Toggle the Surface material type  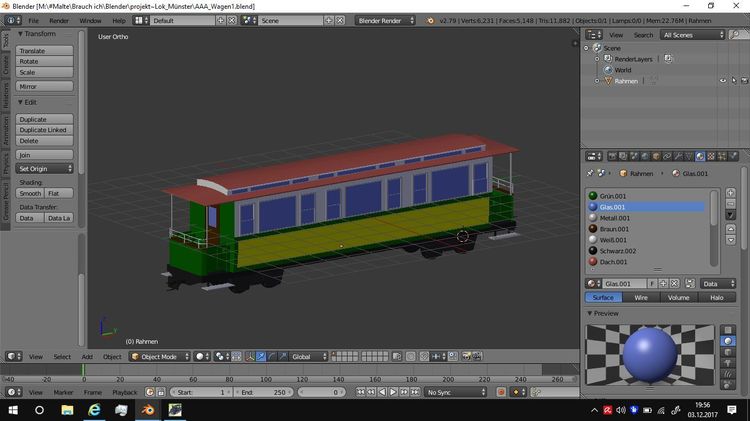click(x=603, y=297)
